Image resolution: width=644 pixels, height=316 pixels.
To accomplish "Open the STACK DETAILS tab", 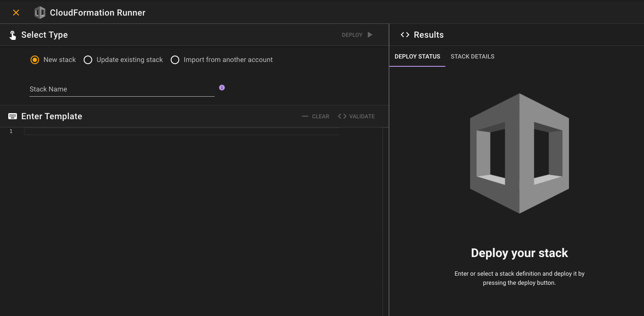I will tap(472, 56).
